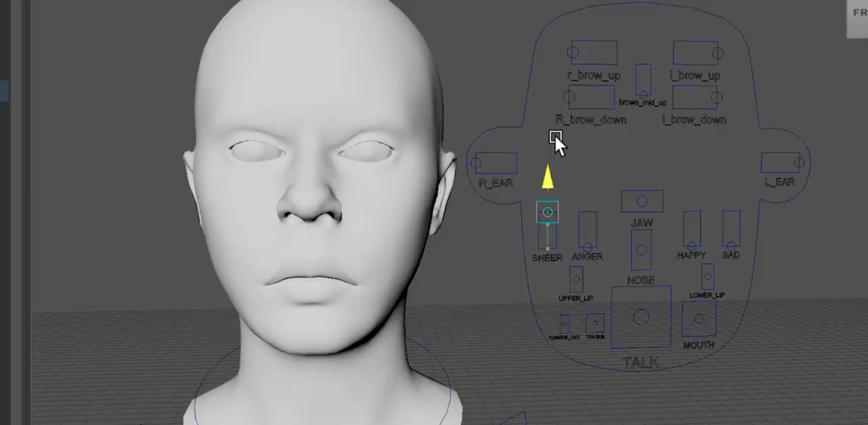Click the SNEER slider handle
The image size is (868, 425).
tap(547, 212)
